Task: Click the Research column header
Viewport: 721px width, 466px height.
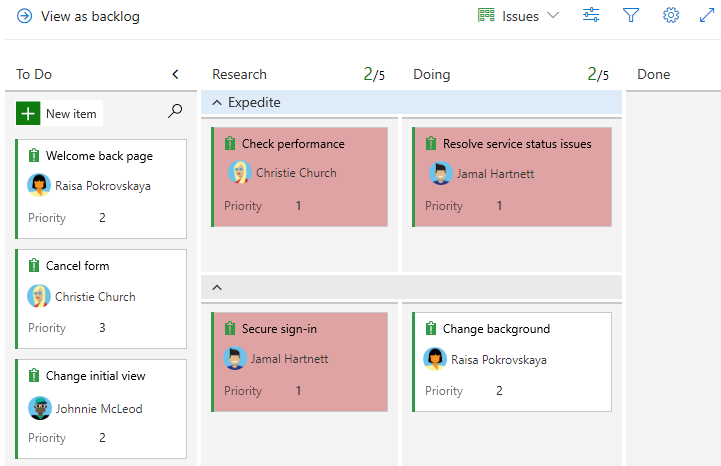Action: pos(240,74)
